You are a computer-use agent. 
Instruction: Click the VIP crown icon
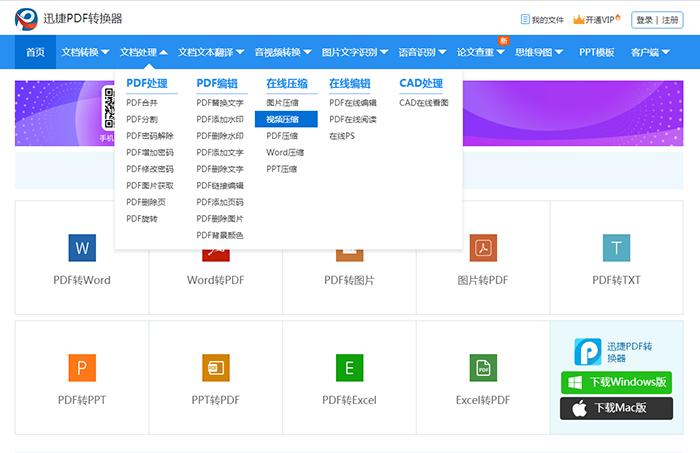click(x=579, y=19)
